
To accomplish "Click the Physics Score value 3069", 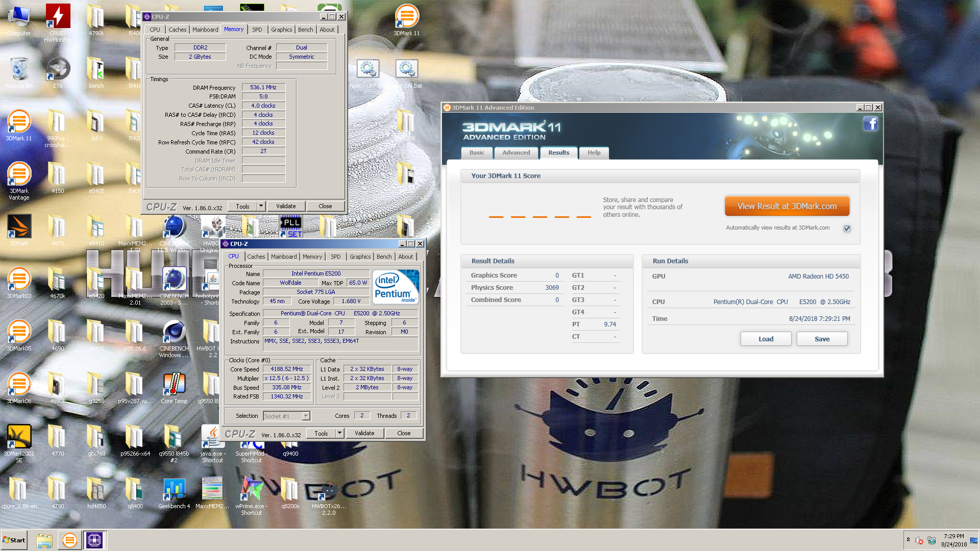I will pos(552,287).
